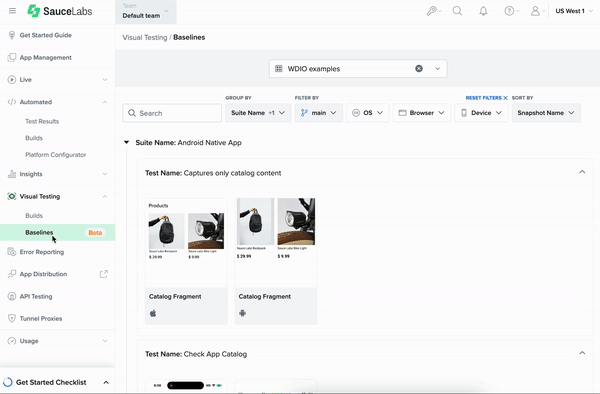600x394 pixels.
Task: Open the Android Catalog Fragment thumbnail
Action: tap(276, 242)
